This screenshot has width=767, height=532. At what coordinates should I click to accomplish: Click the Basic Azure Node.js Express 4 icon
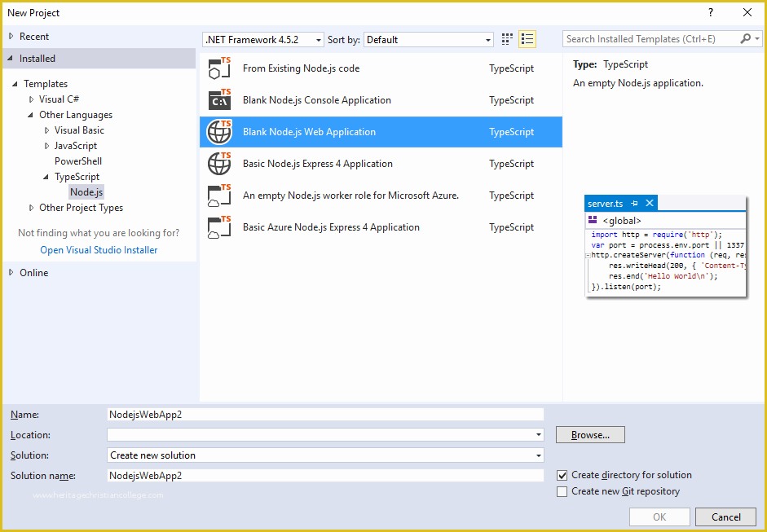coord(218,227)
